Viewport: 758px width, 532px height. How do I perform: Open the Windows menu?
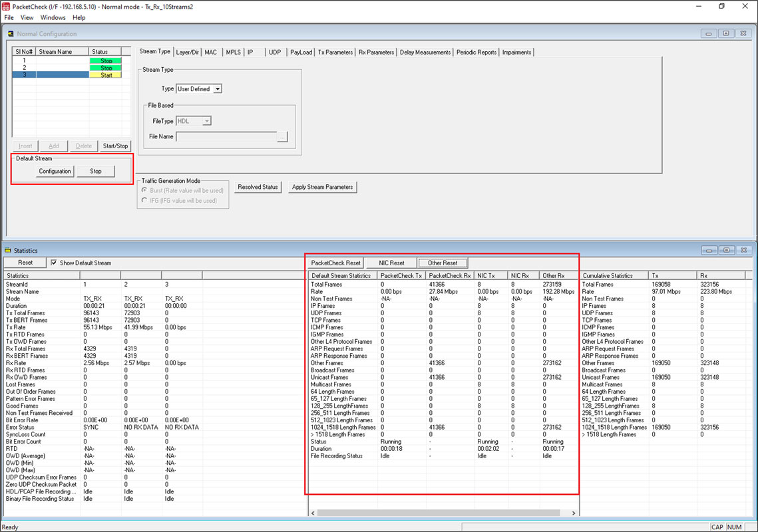53,18
